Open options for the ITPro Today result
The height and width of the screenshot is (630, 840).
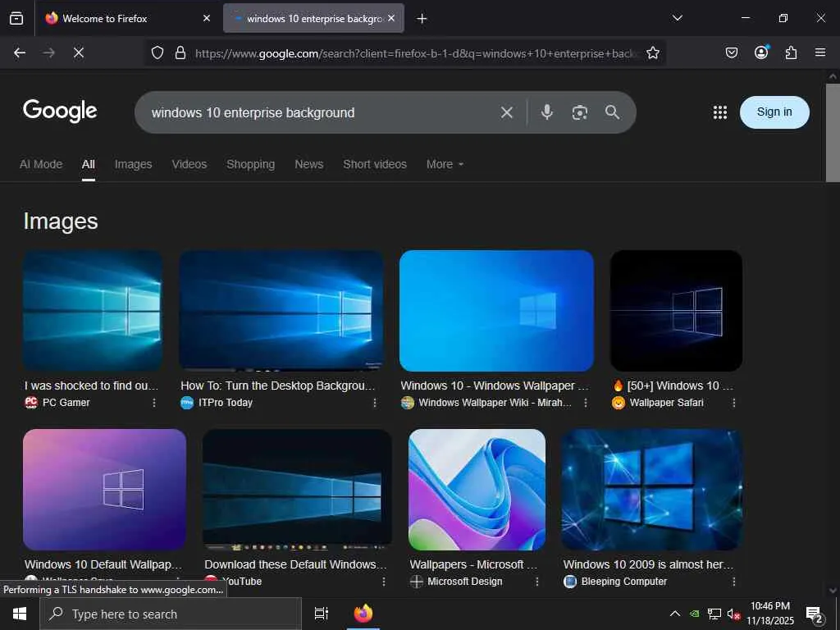[x=374, y=402]
